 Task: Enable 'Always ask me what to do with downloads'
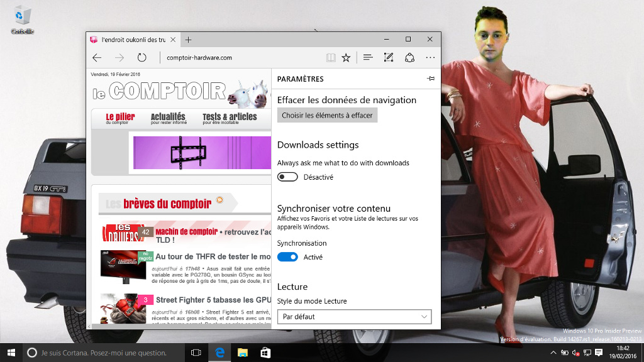[x=287, y=177]
